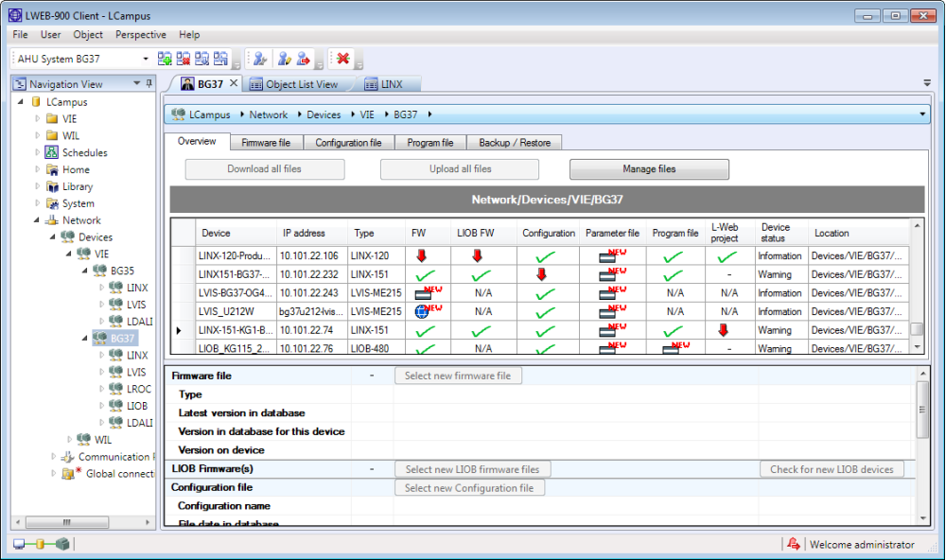Click Configuration red arrow in LINX151-BG37 row

pyautogui.click(x=541, y=274)
